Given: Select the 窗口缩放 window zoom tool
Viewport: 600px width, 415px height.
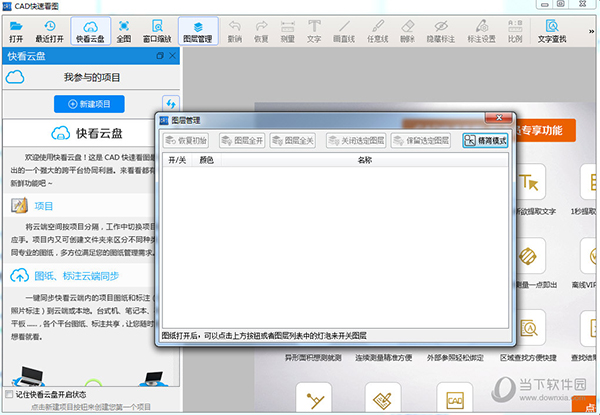Looking at the screenshot, I should (157, 31).
